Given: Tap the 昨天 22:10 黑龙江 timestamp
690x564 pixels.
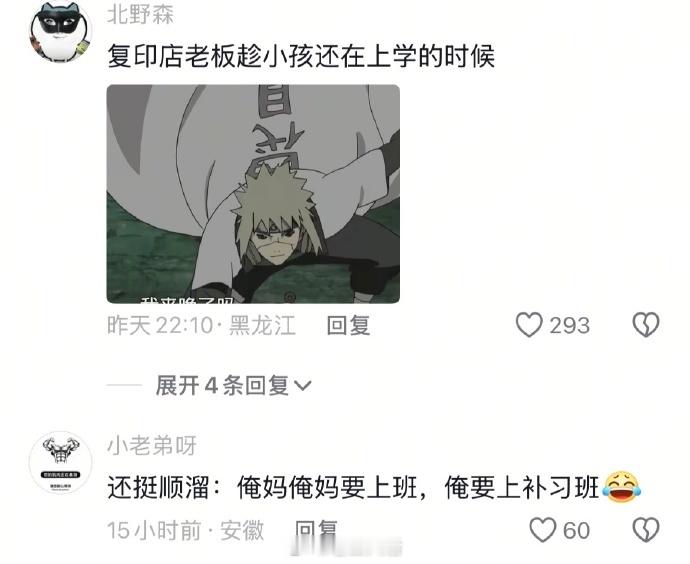Looking at the screenshot, I should pos(202,325).
